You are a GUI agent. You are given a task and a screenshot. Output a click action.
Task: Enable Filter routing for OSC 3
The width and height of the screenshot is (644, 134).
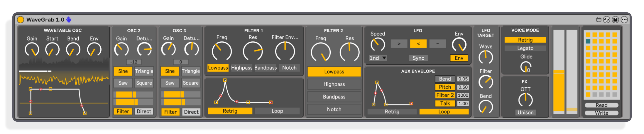click(x=170, y=112)
